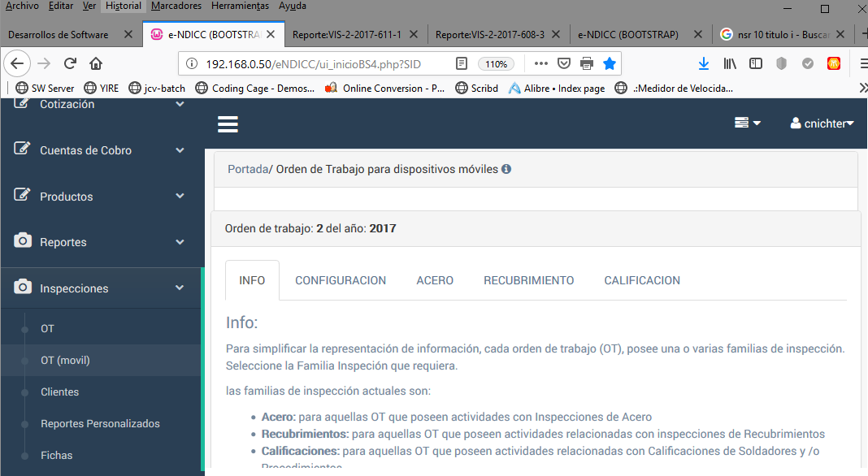
Task: Click the URL address bar field
Action: [325, 63]
